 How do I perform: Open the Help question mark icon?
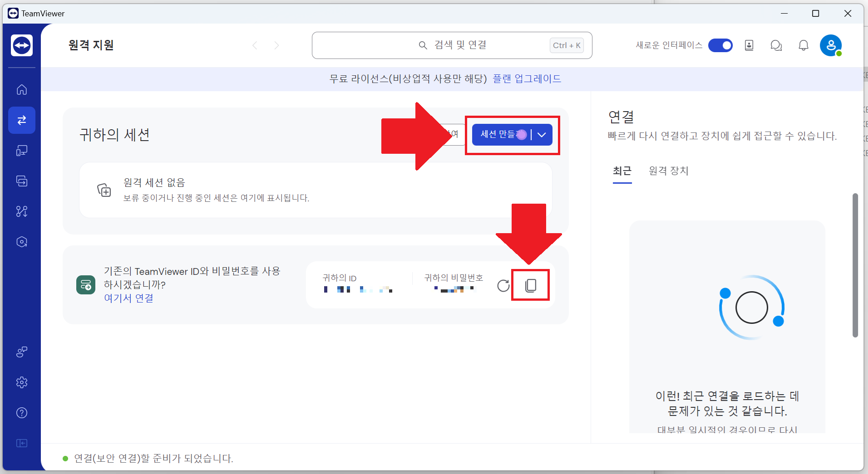pyautogui.click(x=22, y=413)
